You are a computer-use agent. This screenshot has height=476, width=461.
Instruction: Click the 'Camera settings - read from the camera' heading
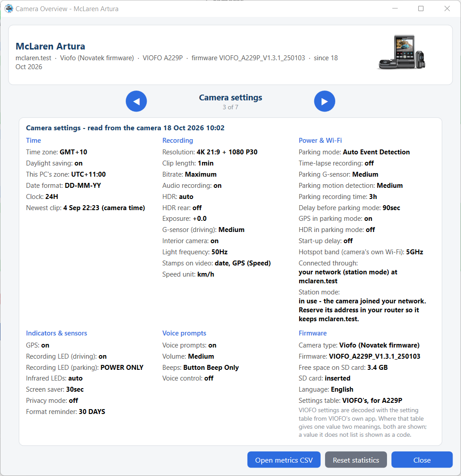[125, 128]
